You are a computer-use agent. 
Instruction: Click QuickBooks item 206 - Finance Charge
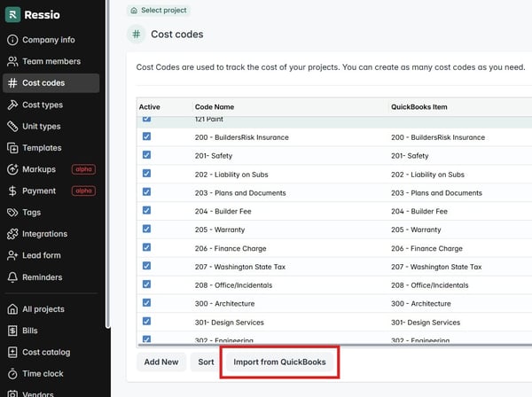click(x=426, y=248)
